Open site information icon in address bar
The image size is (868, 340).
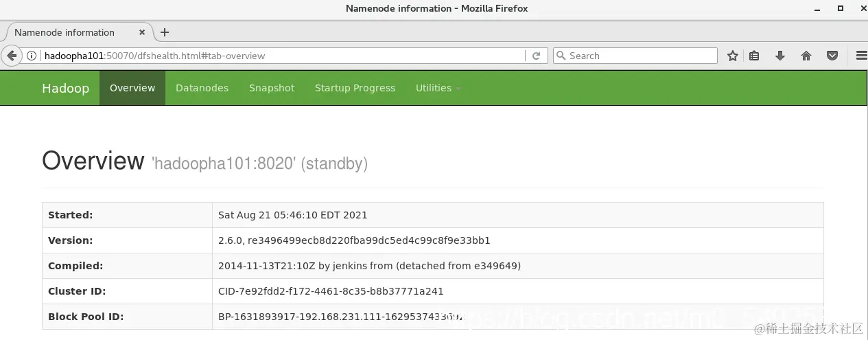[x=32, y=56]
